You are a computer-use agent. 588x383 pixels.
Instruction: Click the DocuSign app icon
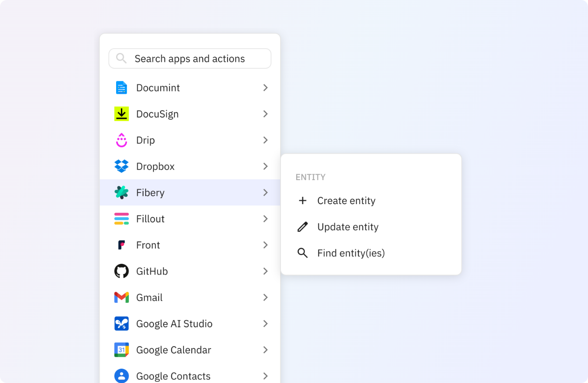[x=121, y=114]
